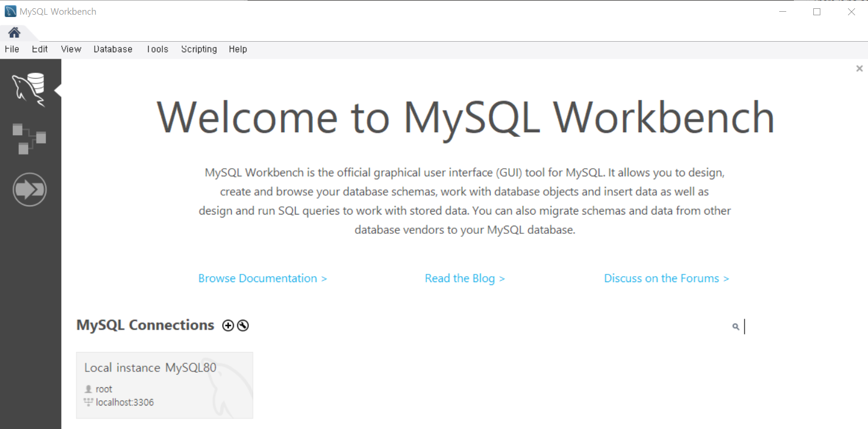868x429 pixels.
Task: Follow the Browse Documentation link
Action: [262, 279]
